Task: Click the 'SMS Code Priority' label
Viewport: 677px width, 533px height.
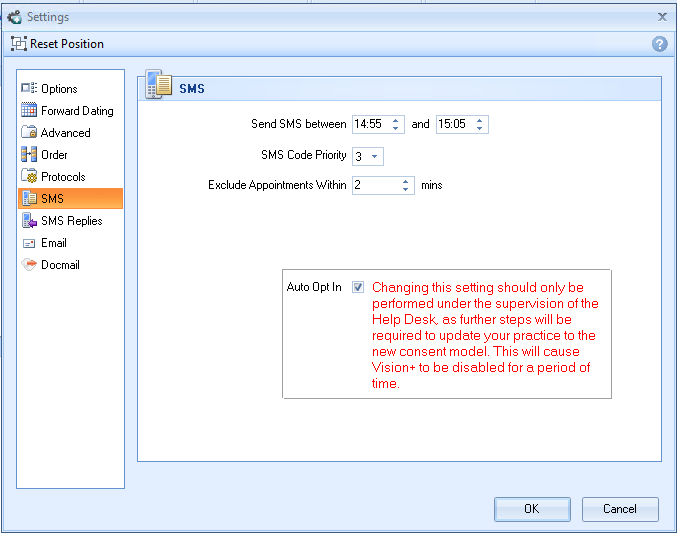Action: pyautogui.click(x=304, y=155)
